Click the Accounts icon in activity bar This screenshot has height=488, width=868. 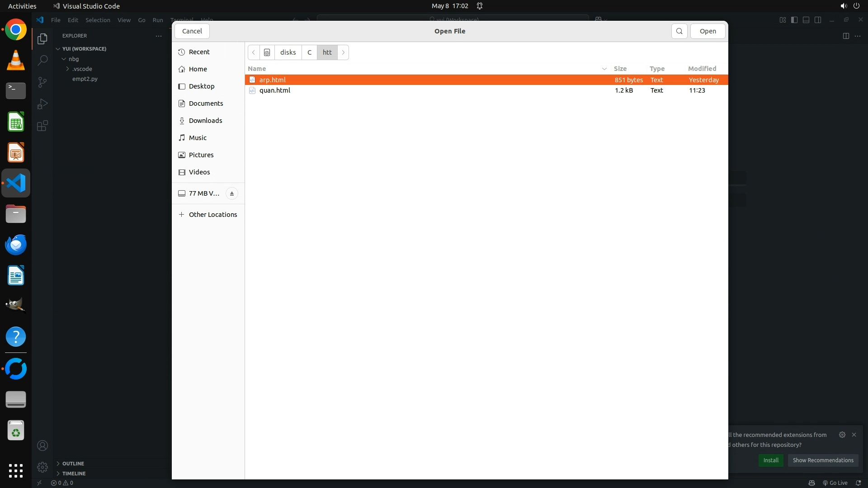[42, 446]
